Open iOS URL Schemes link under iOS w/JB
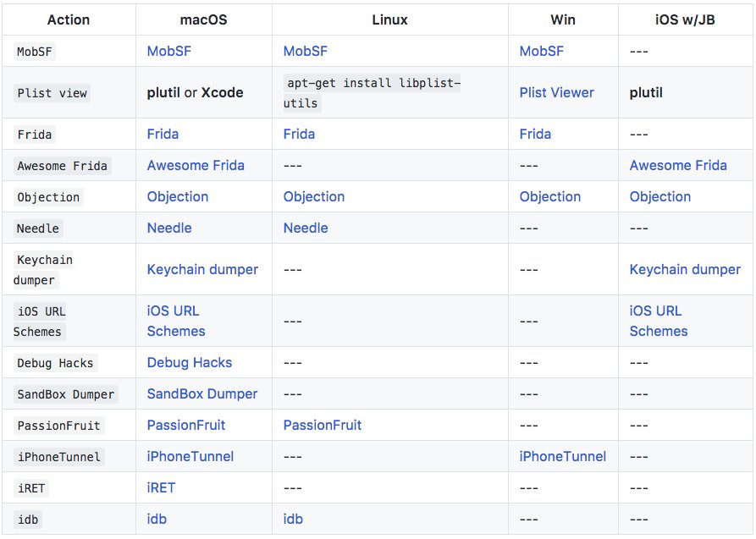This screenshot has height=539, width=756. coord(659,321)
